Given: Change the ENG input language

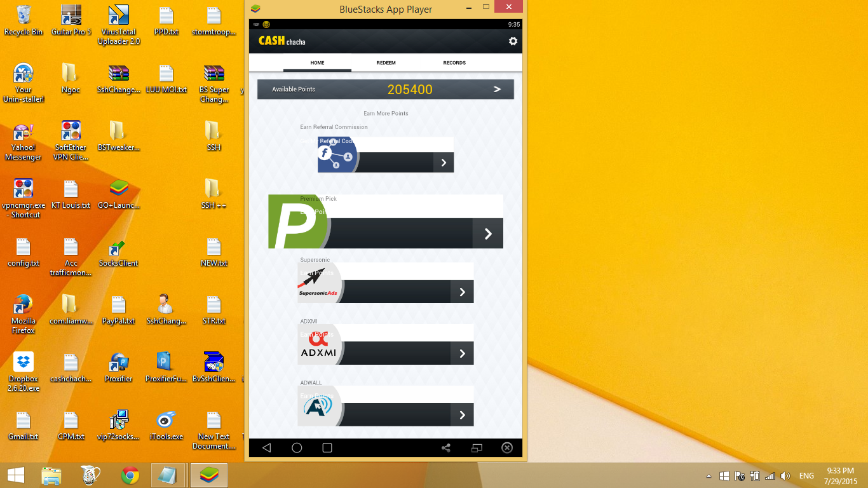Looking at the screenshot, I should pos(806,476).
